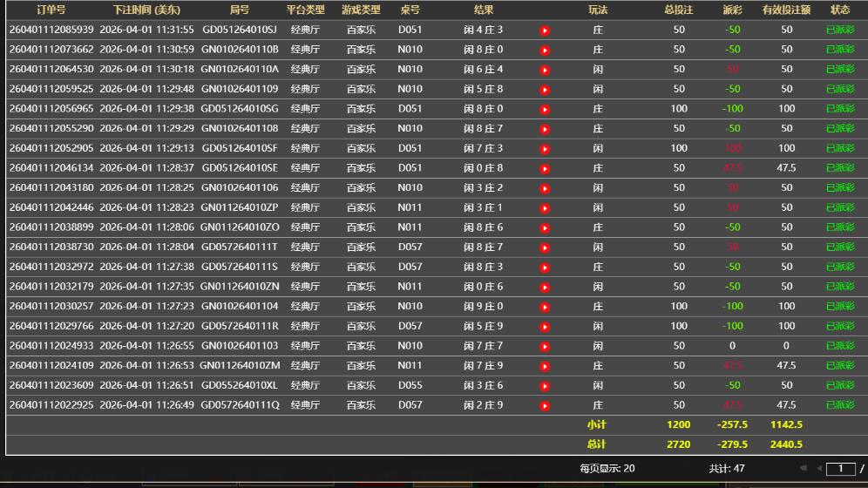Click the 每页显示: 20 per-page setting

(607, 469)
